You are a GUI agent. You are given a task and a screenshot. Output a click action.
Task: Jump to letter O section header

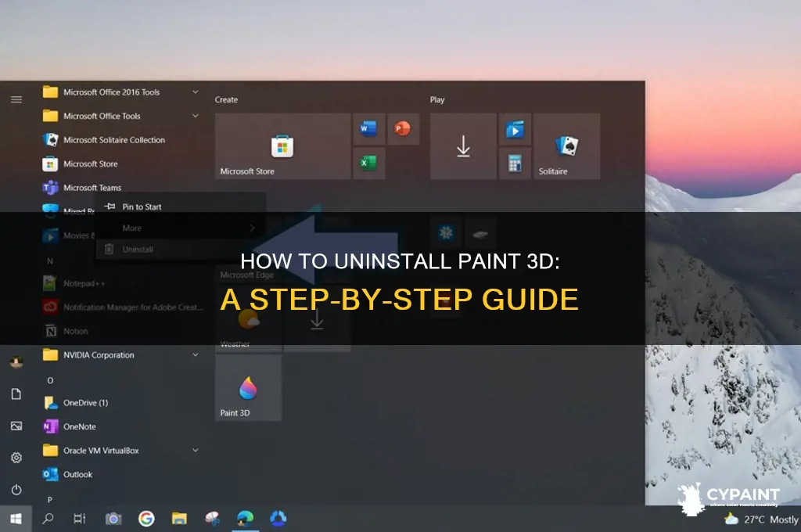click(x=50, y=380)
